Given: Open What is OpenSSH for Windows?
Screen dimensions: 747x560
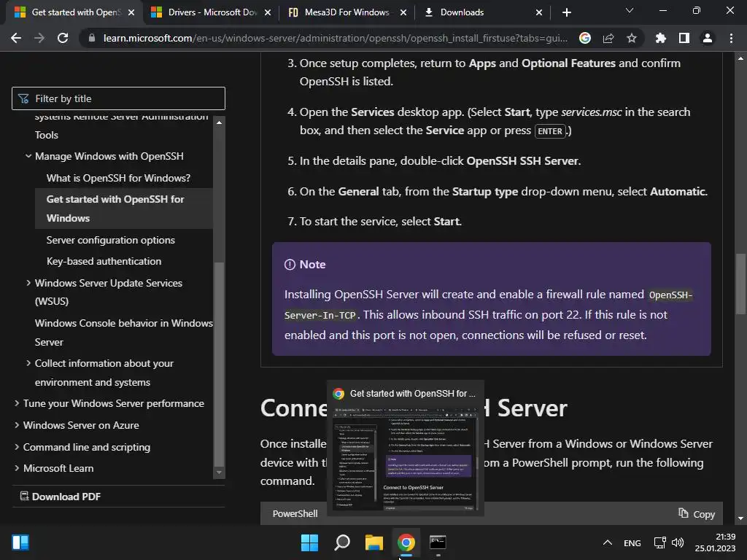Looking at the screenshot, I should 118,178.
